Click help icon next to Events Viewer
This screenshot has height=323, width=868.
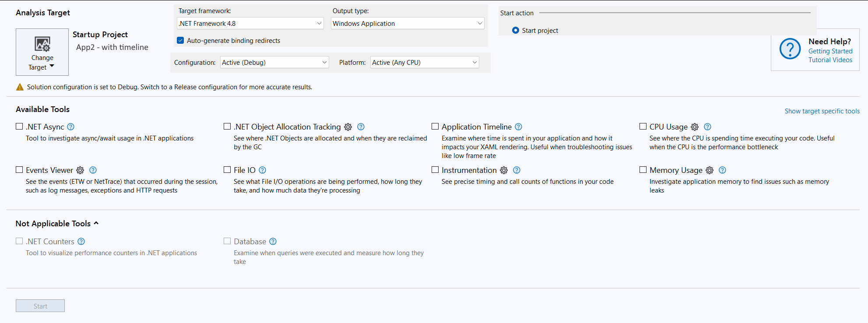pyautogui.click(x=93, y=170)
